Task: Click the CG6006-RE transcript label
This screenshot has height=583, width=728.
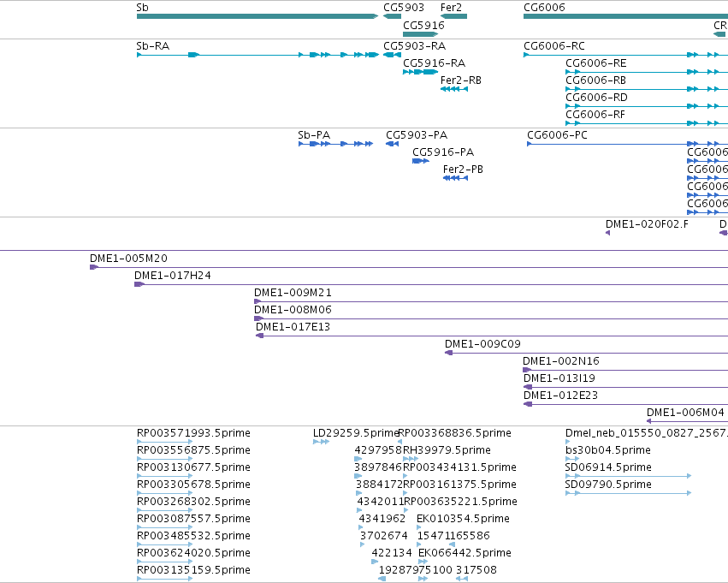Action: pos(595,63)
